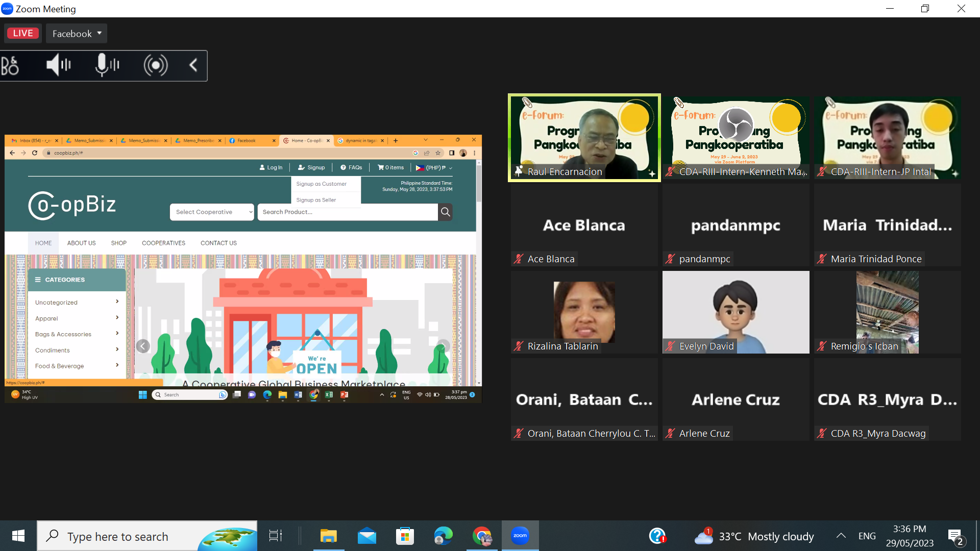Viewport: 980px width, 551px height.
Task: Select Raul Encarnacion's video thumbnail
Action: [584, 138]
